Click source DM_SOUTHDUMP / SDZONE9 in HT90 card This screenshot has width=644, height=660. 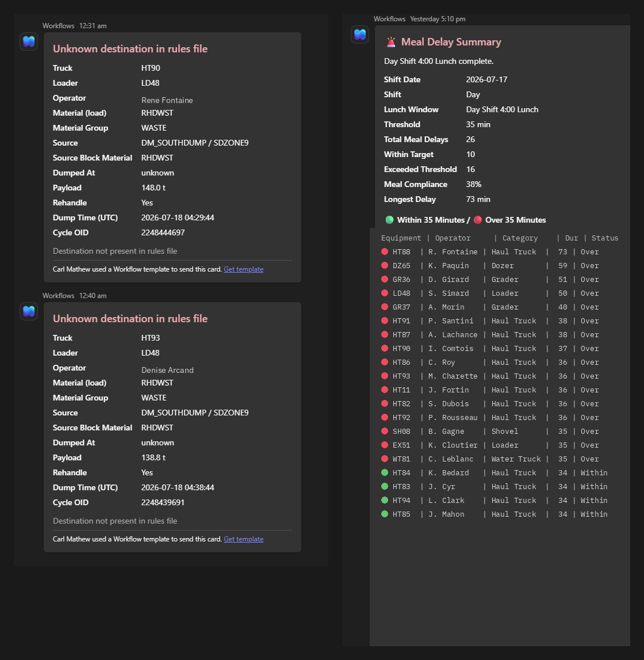[x=195, y=143]
